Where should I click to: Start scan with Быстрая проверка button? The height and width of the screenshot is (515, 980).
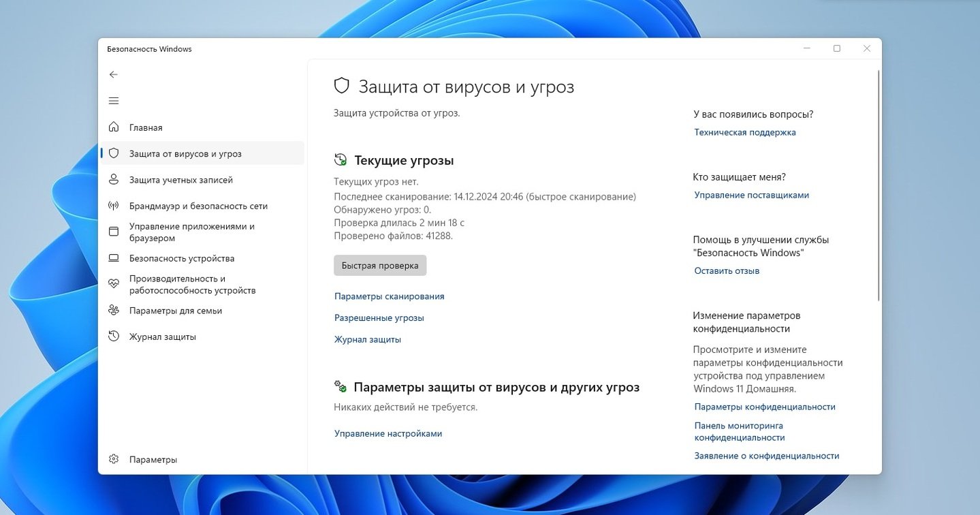coord(380,266)
